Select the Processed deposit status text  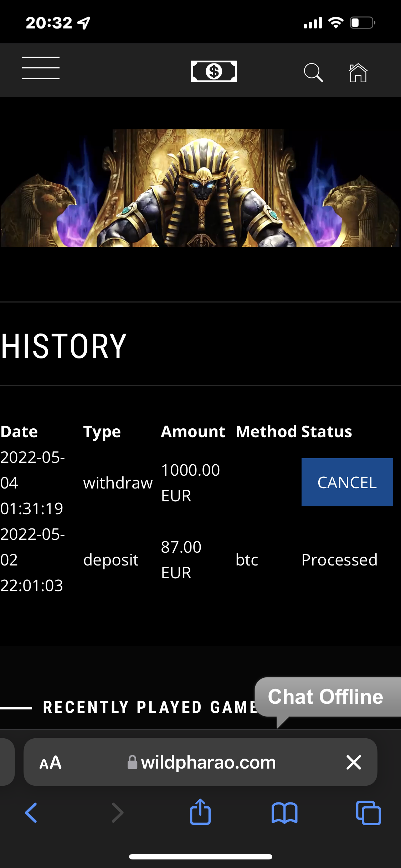tap(339, 560)
